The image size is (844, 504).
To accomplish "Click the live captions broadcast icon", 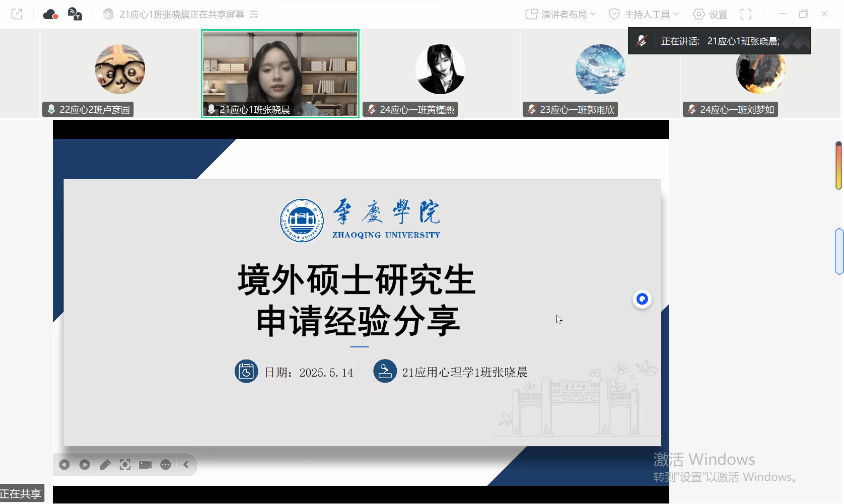I will [75, 14].
